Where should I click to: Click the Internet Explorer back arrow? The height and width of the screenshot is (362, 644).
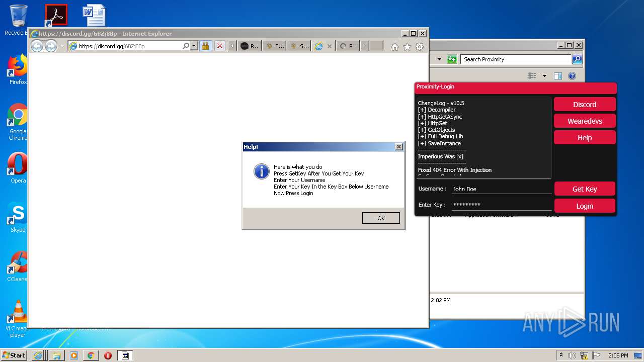37,46
